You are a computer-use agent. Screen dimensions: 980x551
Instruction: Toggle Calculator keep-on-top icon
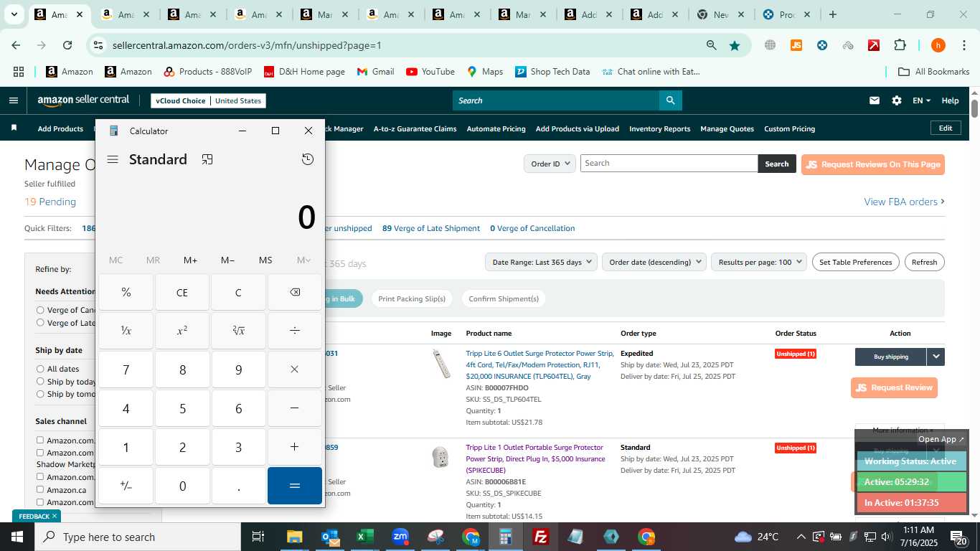(207, 159)
